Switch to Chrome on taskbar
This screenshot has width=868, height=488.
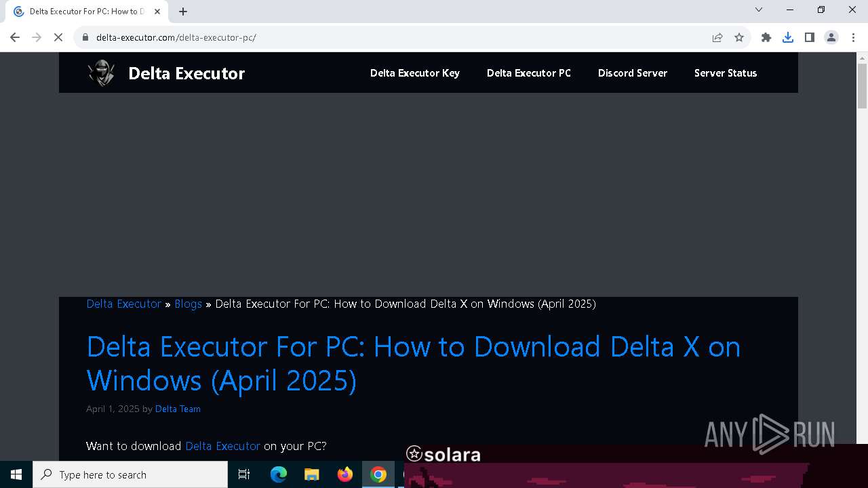click(378, 474)
